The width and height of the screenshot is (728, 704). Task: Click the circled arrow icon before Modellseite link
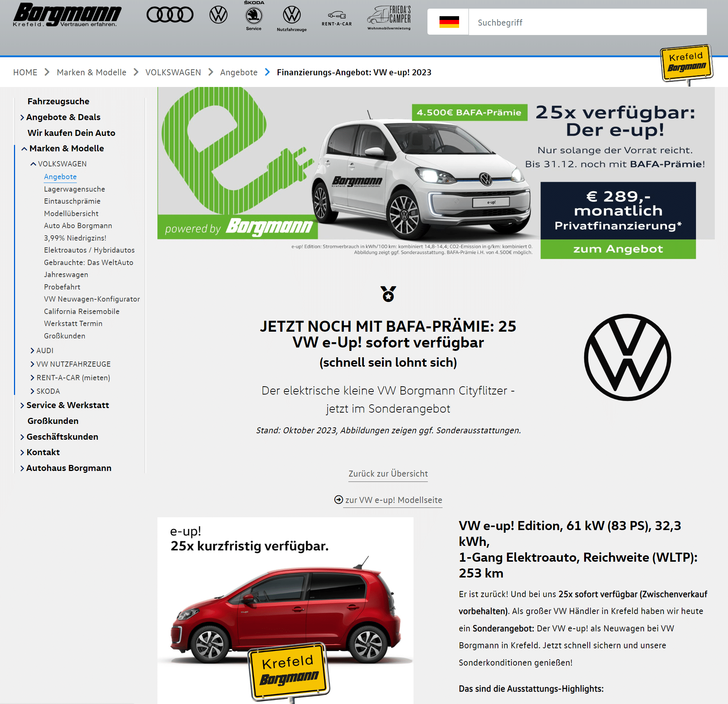click(x=339, y=500)
